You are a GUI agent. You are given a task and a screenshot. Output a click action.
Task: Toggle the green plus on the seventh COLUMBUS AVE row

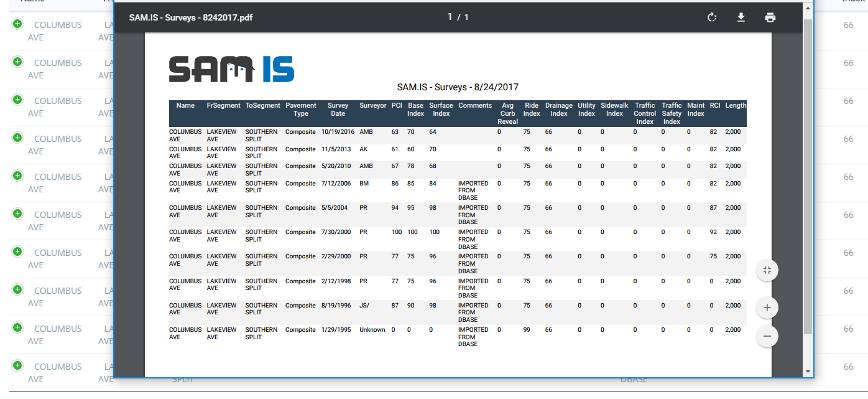pos(17,251)
